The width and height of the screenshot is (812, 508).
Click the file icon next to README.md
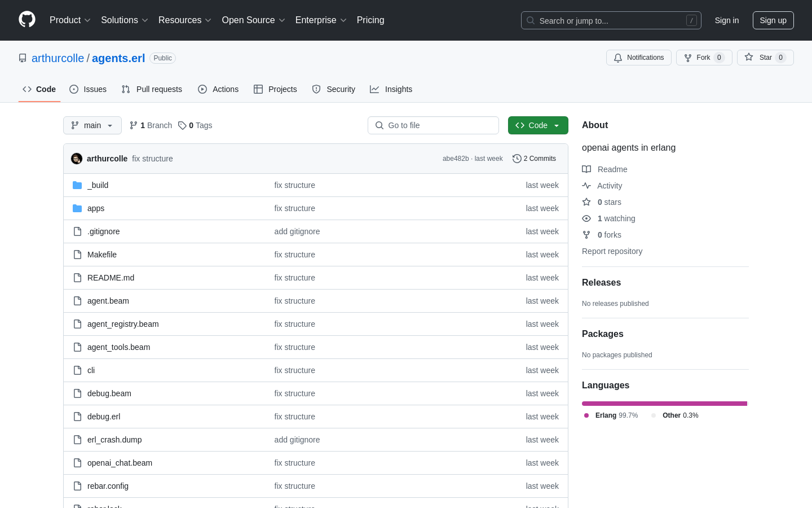[x=77, y=278]
